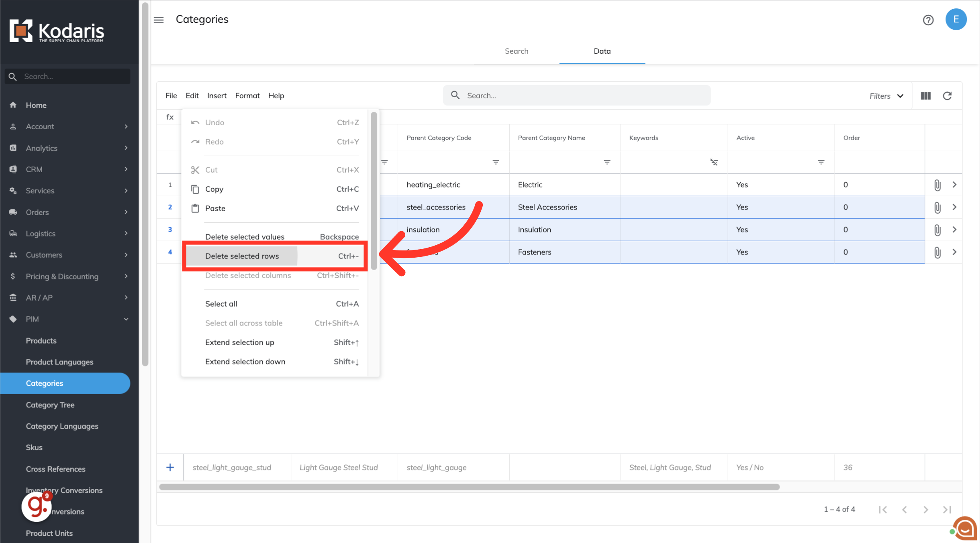Click attachment paperclip icon for Electric row
This screenshot has height=543, width=980.
[937, 185]
